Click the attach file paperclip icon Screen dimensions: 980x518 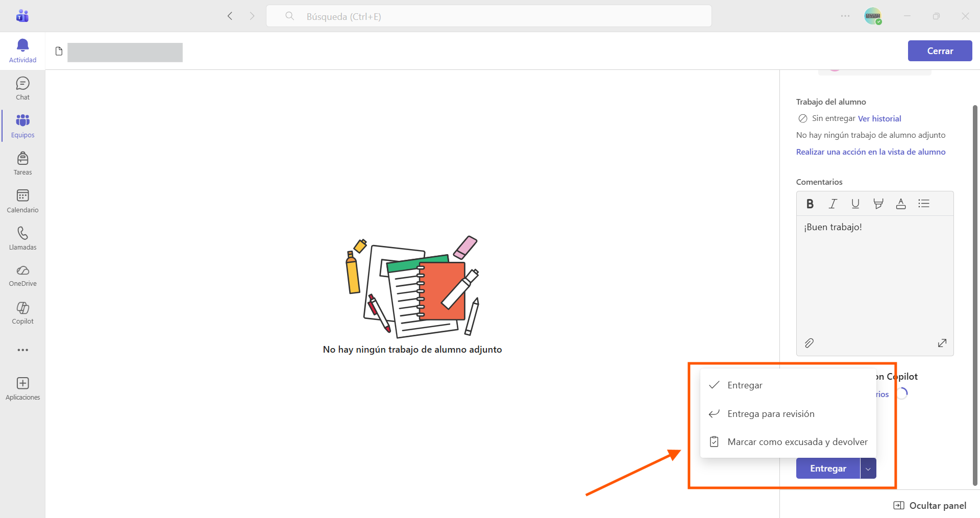tap(809, 343)
